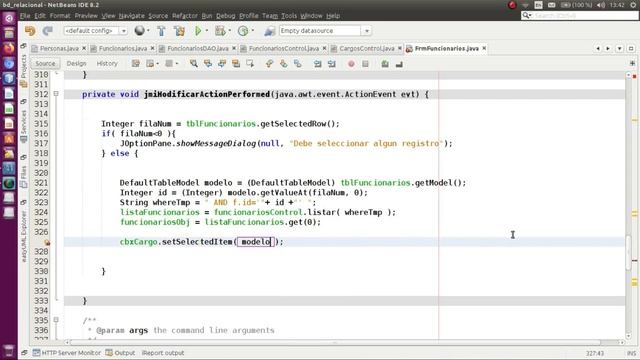The height and width of the screenshot is (360, 640).
Task: Open the Output panel
Action: pos(120,353)
